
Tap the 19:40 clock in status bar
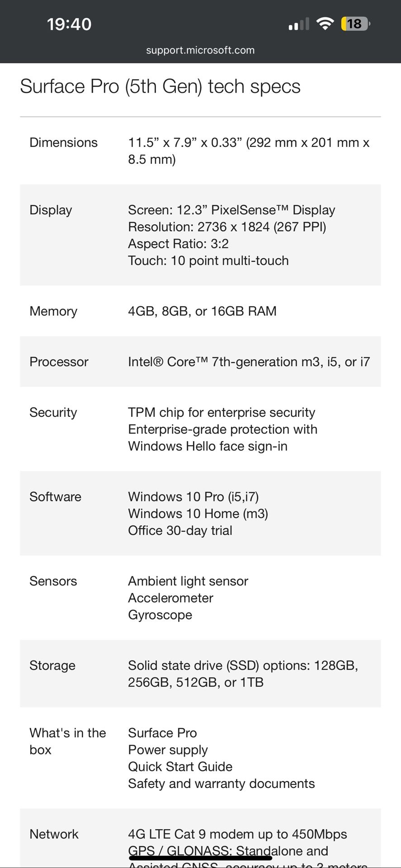tap(69, 24)
